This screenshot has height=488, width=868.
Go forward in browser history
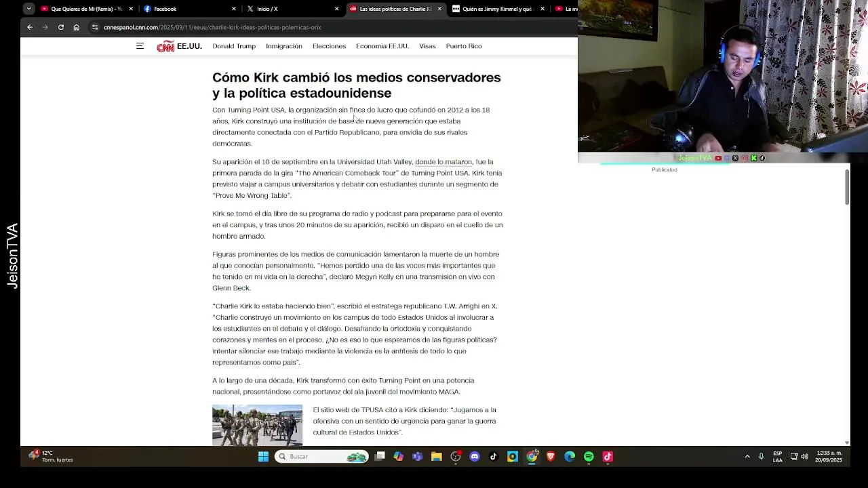pos(45,27)
